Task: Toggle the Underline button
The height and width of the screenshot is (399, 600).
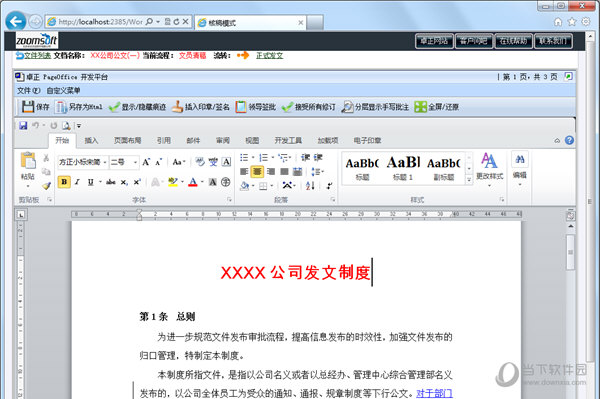Action: (x=91, y=182)
